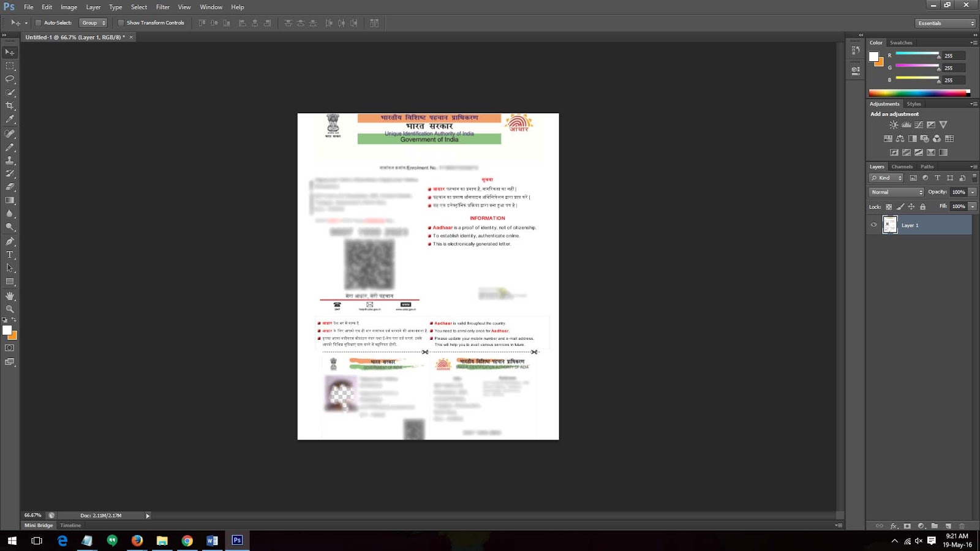Screen dimensions: 980x551
Task: Pick a color from spectrum ramp
Action: tap(919, 93)
